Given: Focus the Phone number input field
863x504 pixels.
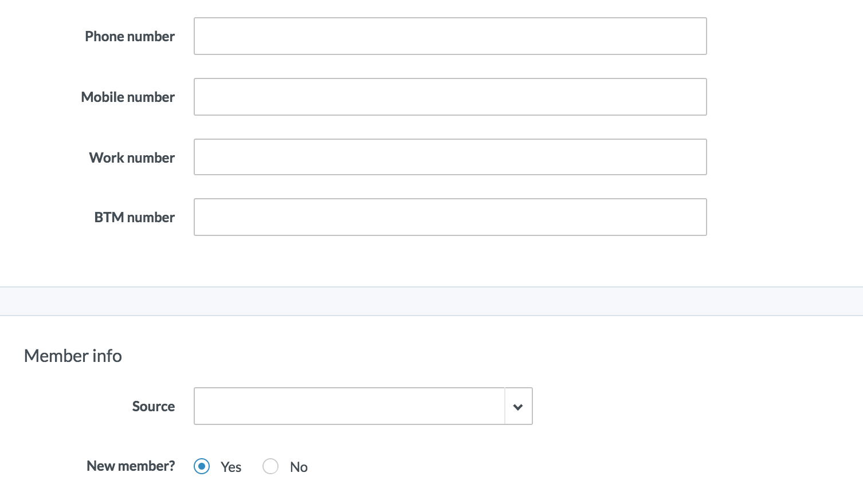Looking at the screenshot, I should [450, 36].
